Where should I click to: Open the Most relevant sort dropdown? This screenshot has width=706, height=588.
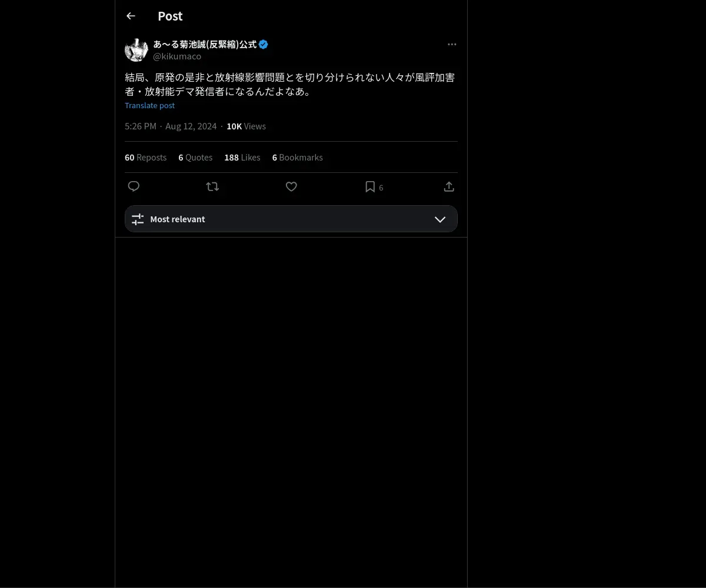pyautogui.click(x=291, y=219)
